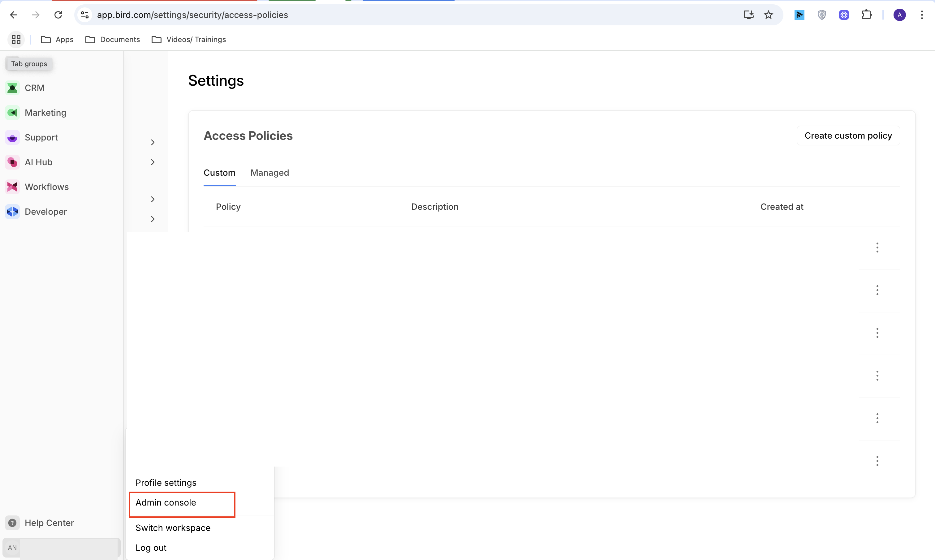
Task: Open CRM in the sidebar
Action: pyautogui.click(x=25, y=88)
